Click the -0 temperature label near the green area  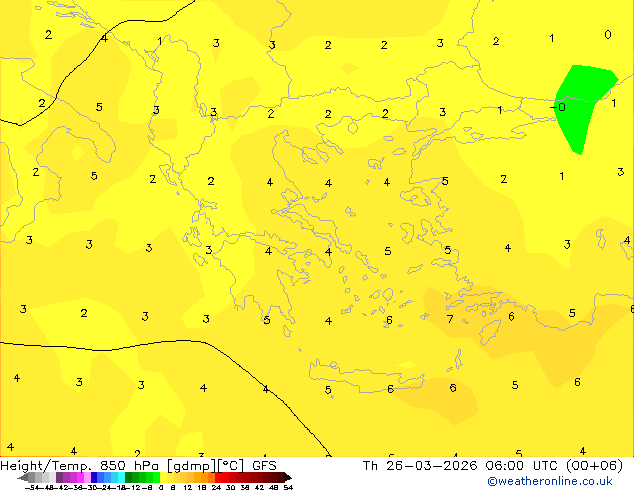pos(558,107)
